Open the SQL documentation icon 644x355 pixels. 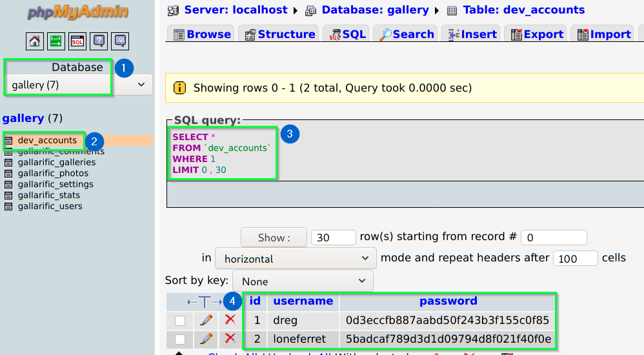coord(120,41)
